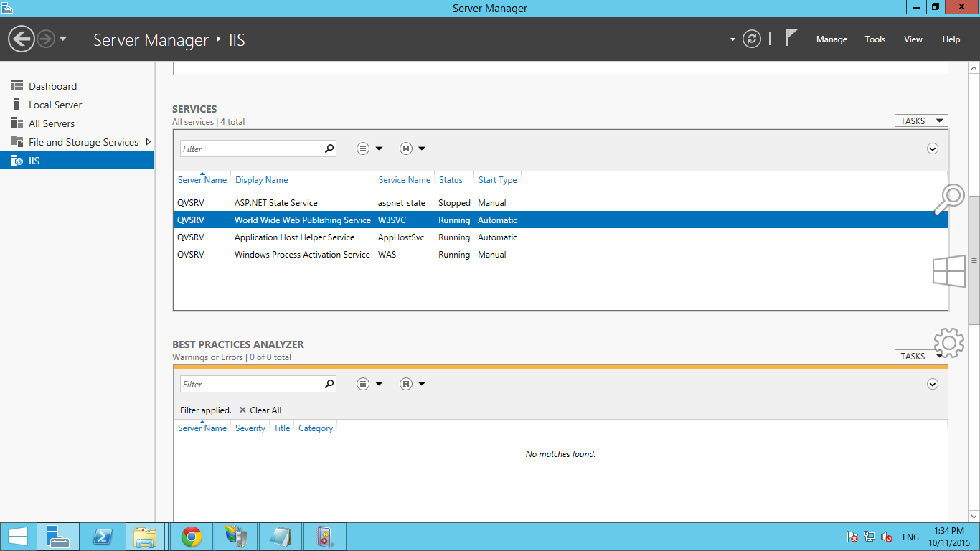Sort Services by Status column

click(x=451, y=180)
